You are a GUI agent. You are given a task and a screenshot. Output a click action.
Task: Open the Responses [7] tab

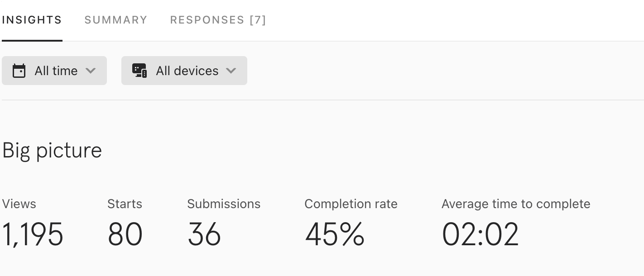pos(218,20)
